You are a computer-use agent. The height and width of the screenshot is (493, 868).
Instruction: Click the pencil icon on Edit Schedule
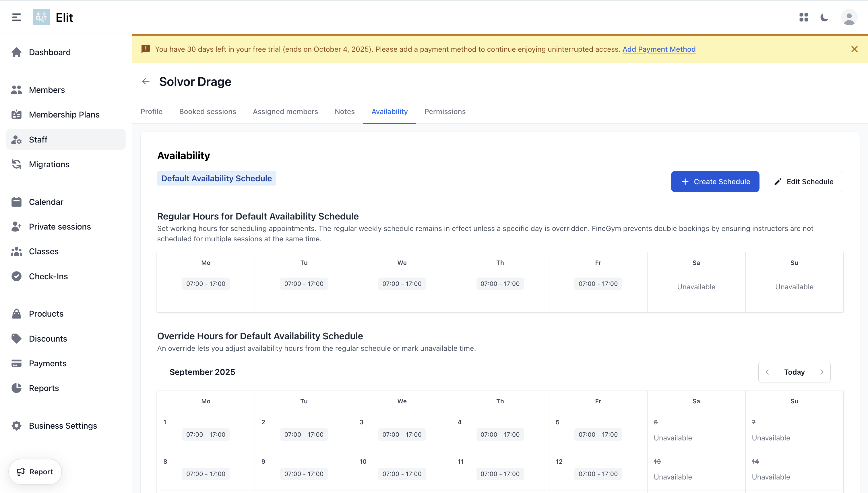click(778, 182)
